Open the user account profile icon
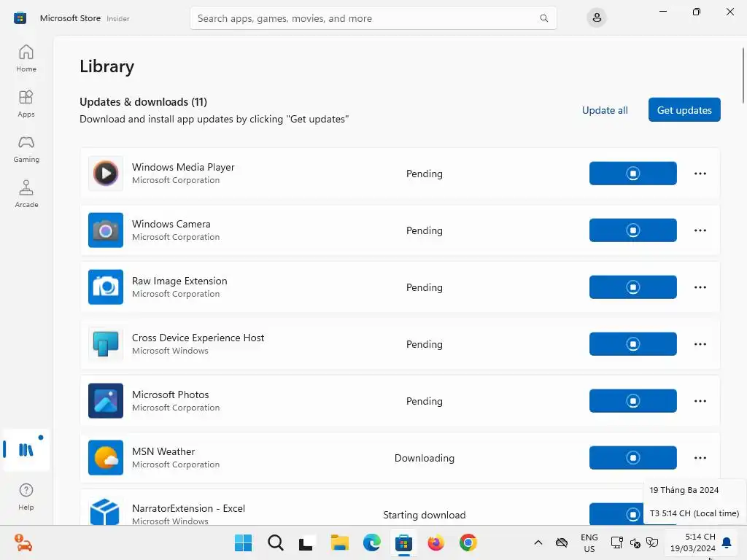 [x=597, y=18]
